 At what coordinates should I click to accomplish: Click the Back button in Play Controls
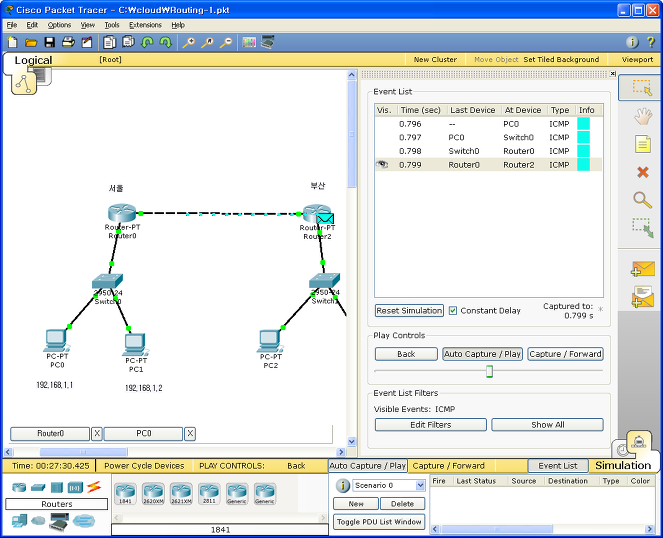click(x=406, y=354)
